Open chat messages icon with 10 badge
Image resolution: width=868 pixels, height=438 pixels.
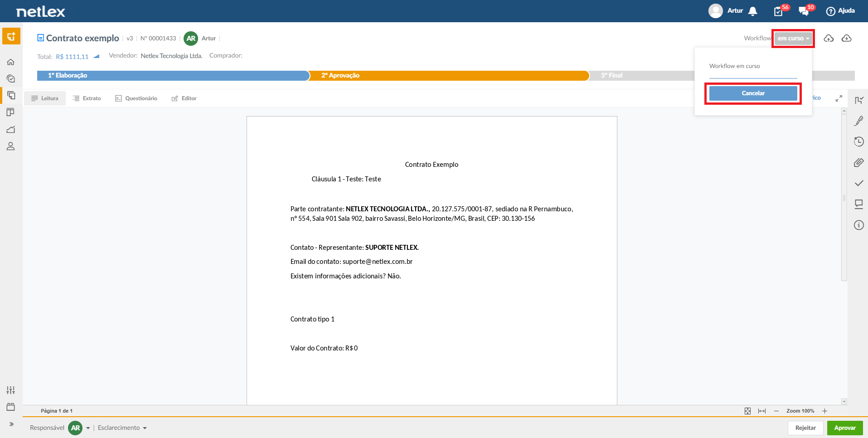(x=804, y=11)
